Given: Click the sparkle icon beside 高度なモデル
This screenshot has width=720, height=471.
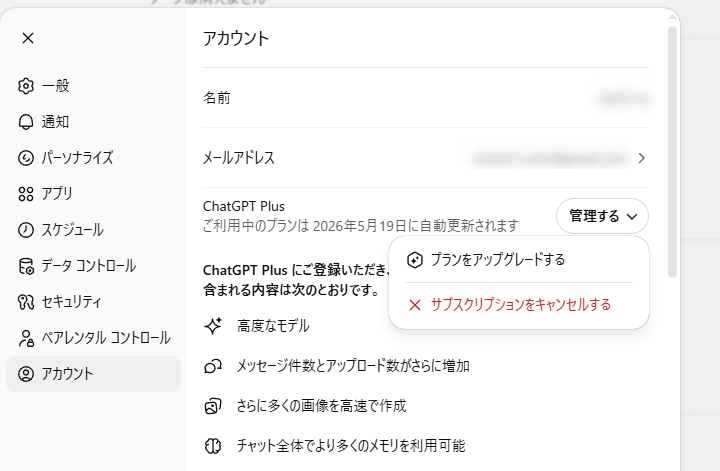Looking at the screenshot, I should [213, 326].
